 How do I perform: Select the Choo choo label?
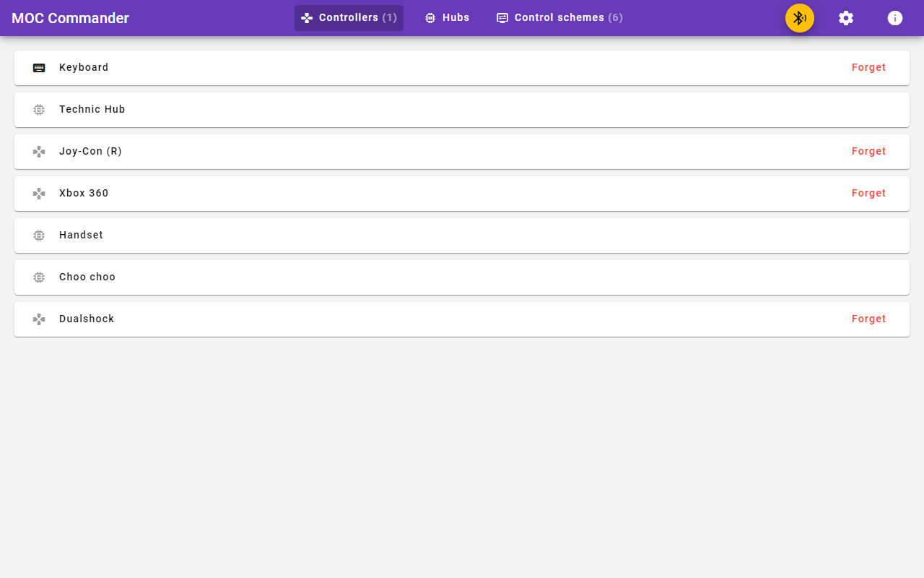(x=87, y=277)
